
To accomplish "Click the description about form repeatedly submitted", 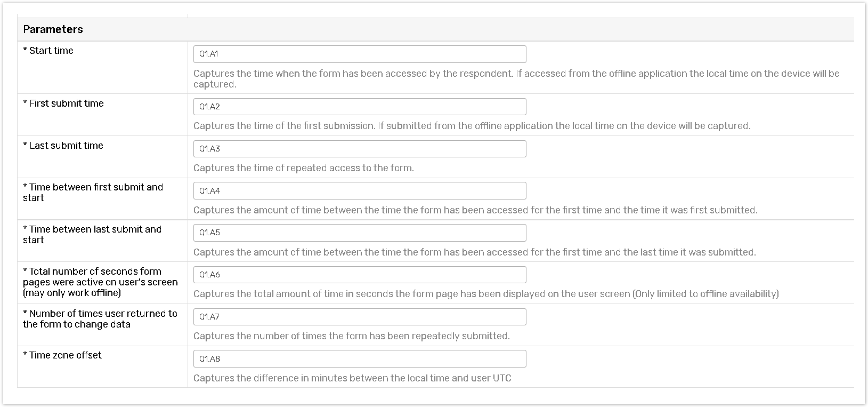I will tap(351, 336).
